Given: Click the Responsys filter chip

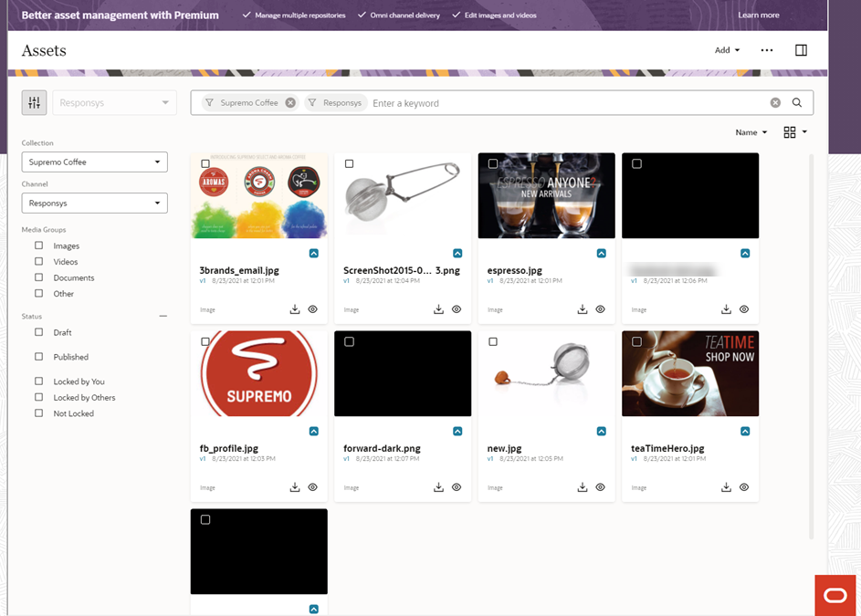Looking at the screenshot, I should 335,102.
